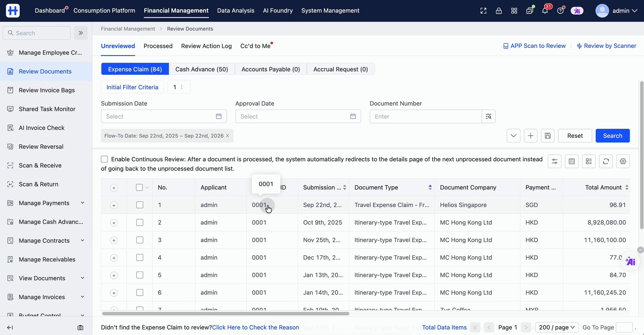The height and width of the screenshot is (335, 644).
Task: Enable Continuous Review checkbox
Action: coord(104,159)
